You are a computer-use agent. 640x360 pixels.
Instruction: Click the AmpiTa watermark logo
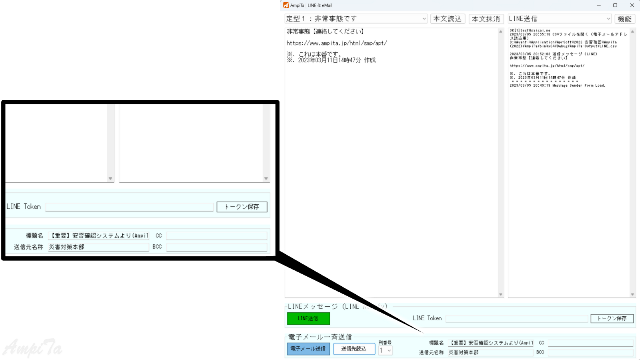[33, 348]
